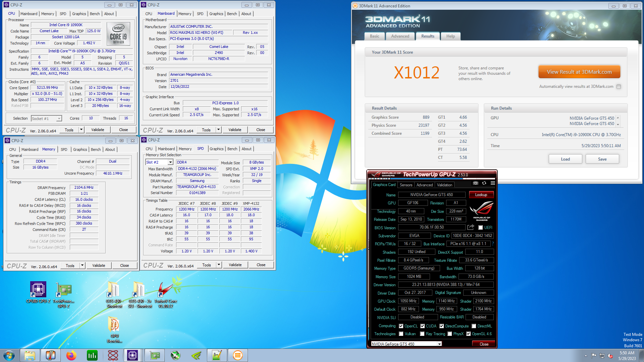Click GPU-Z refresh arrows icon
Screen dimensions: 644x362
click(484, 183)
